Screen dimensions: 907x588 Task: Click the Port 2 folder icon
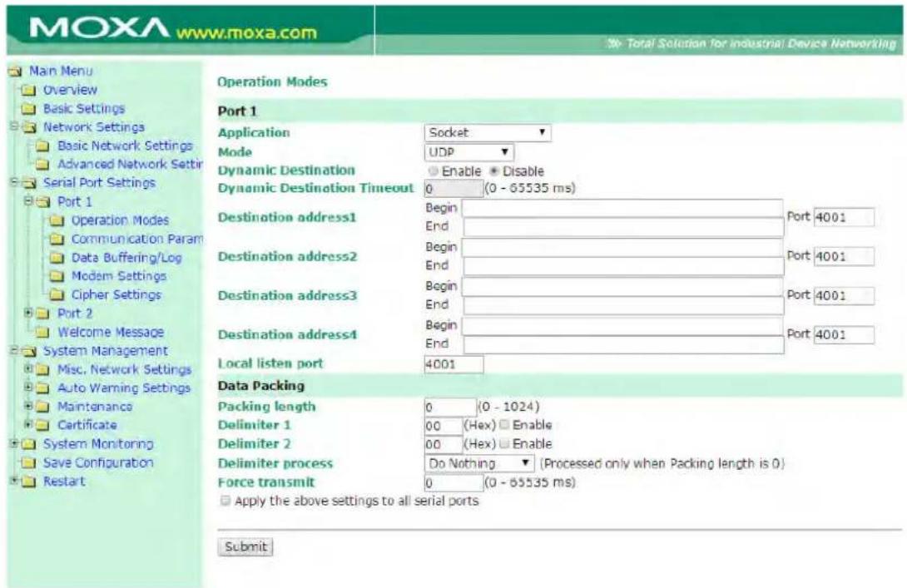[x=42, y=314]
